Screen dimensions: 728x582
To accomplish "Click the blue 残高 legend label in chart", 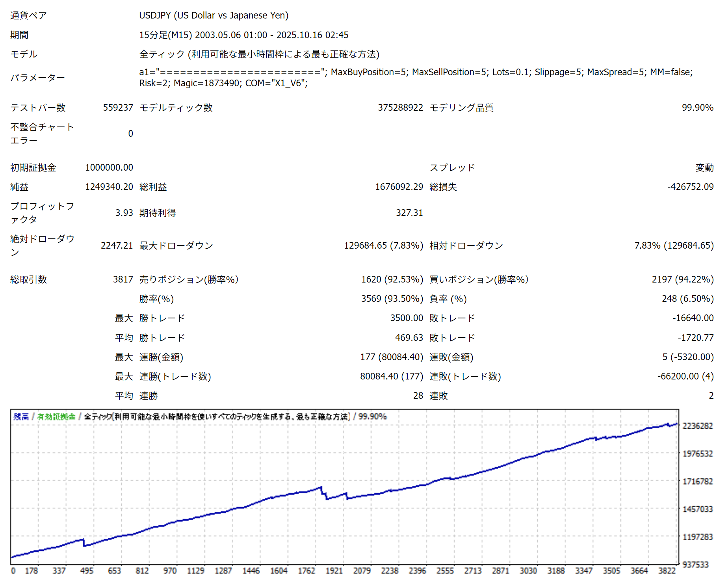I will click(21, 417).
